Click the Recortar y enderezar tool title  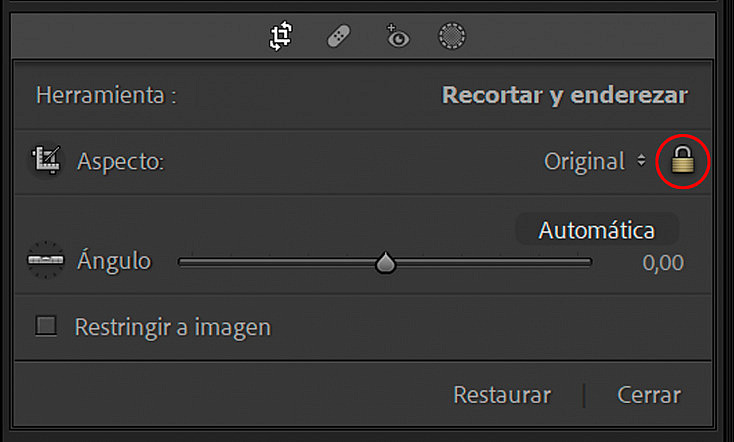click(x=565, y=95)
